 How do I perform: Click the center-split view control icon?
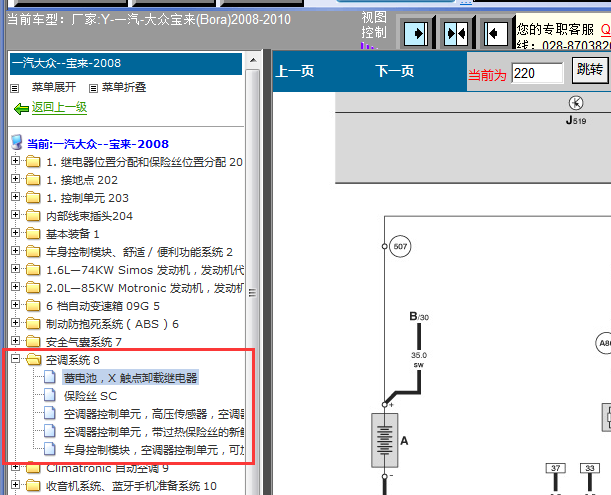[456, 34]
